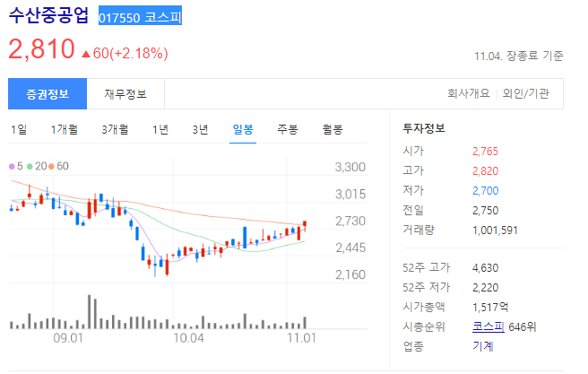Click the highlighted 017550 코스피 code
The image size is (588, 374).
click(140, 17)
